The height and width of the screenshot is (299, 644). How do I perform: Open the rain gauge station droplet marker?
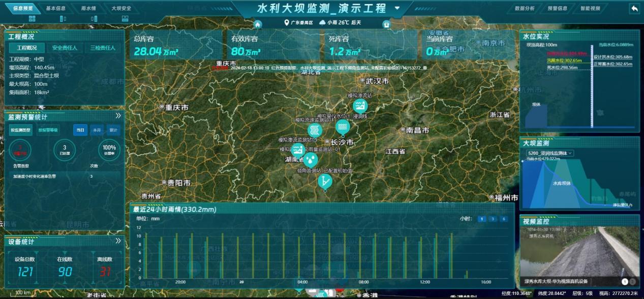coord(311,160)
